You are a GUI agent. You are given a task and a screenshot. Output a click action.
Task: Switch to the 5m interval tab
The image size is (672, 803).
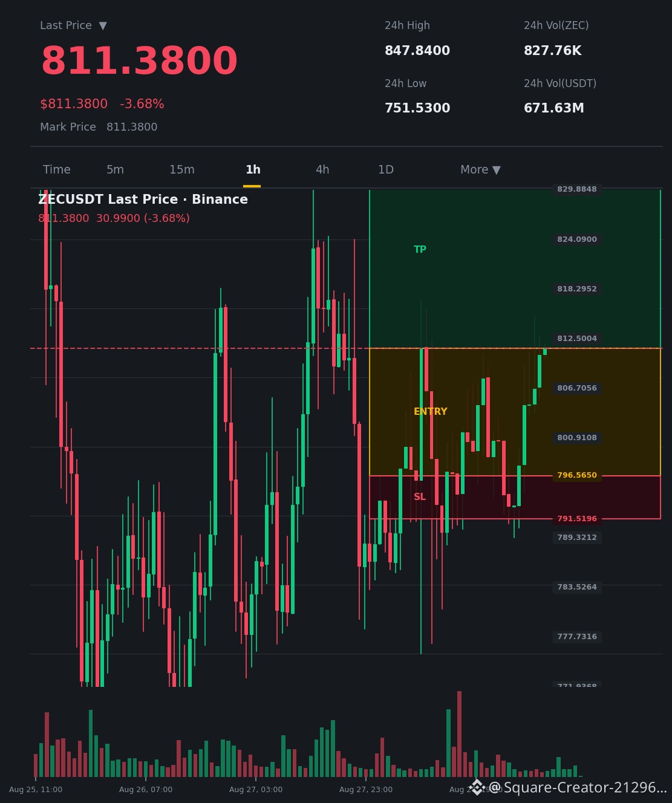tap(115, 170)
